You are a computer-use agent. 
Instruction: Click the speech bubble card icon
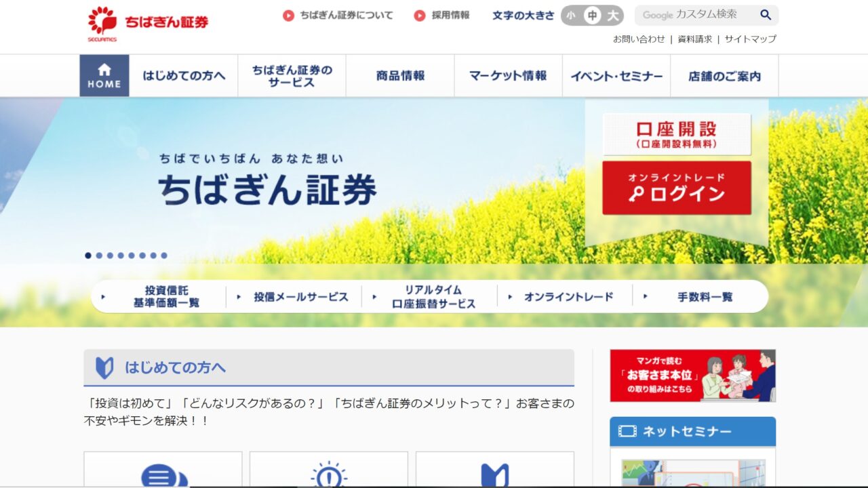[x=163, y=476]
